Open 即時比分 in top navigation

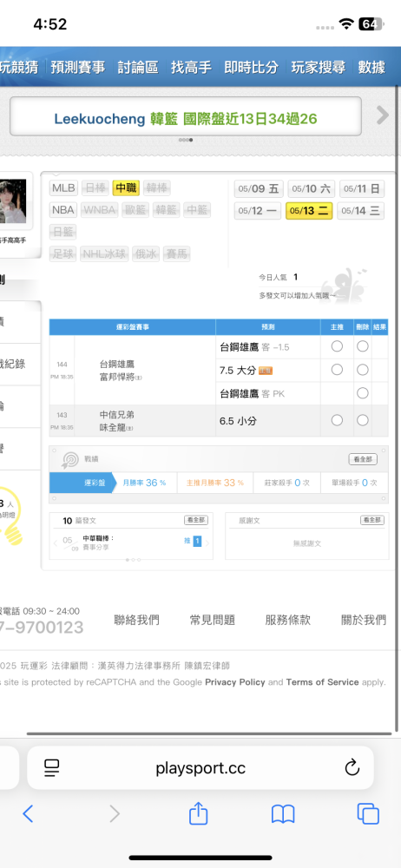[251, 68]
